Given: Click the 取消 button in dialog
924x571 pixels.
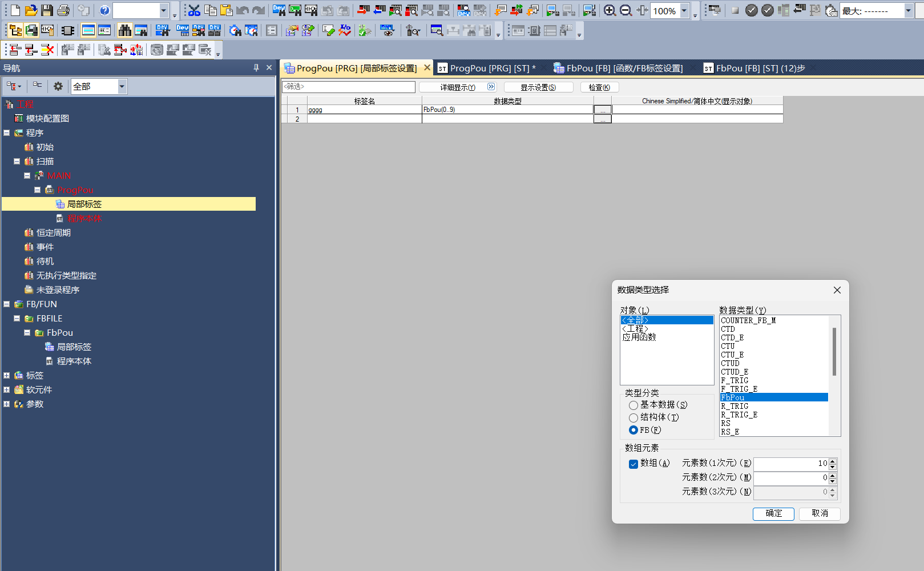Looking at the screenshot, I should click(x=820, y=513).
